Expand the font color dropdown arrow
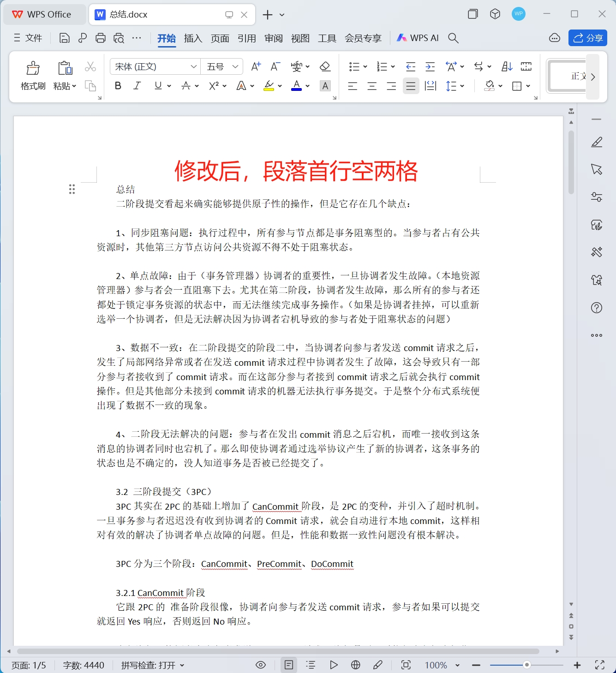The height and width of the screenshot is (673, 616). pyautogui.click(x=307, y=85)
